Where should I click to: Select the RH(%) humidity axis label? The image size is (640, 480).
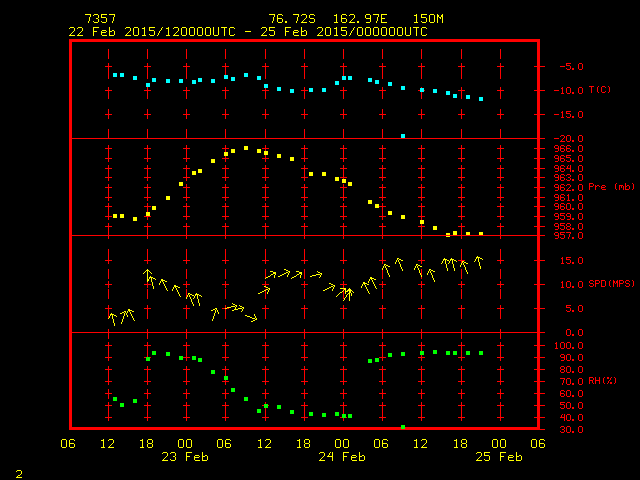pyautogui.click(x=604, y=381)
